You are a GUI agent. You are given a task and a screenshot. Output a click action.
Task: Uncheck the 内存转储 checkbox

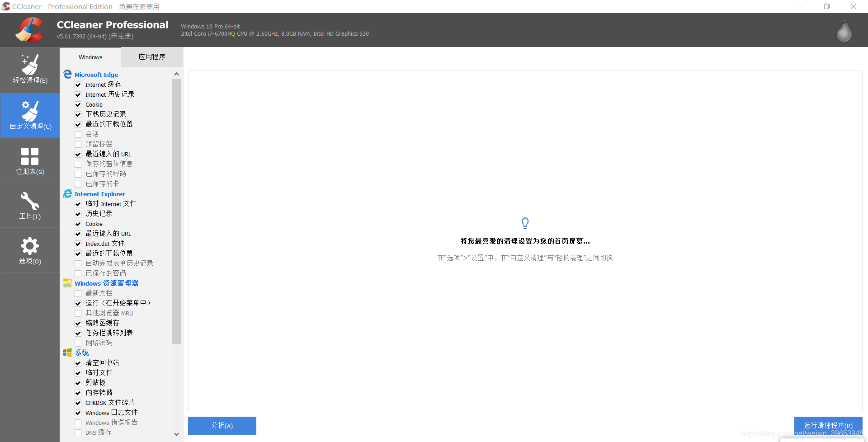pos(78,393)
